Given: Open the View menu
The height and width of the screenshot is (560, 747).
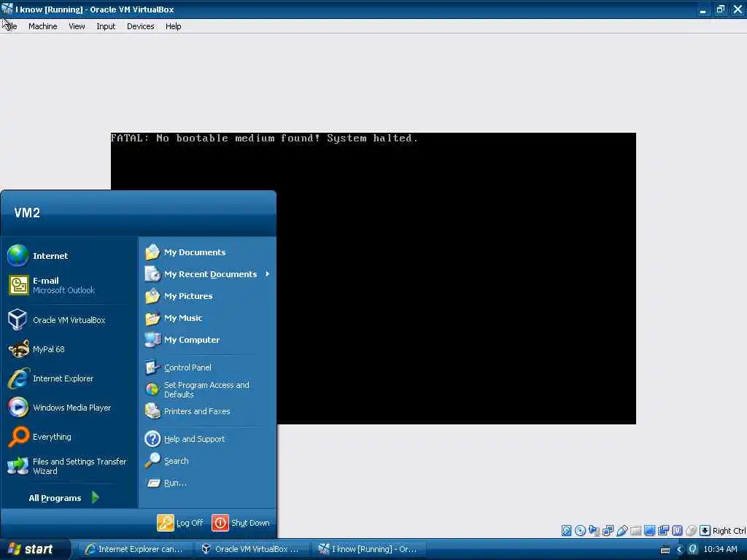Looking at the screenshot, I should pos(77,26).
